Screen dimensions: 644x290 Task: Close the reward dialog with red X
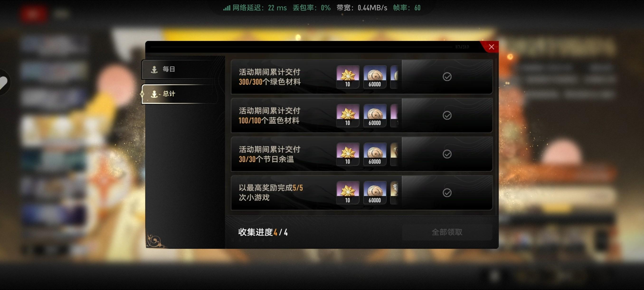[x=491, y=47]
